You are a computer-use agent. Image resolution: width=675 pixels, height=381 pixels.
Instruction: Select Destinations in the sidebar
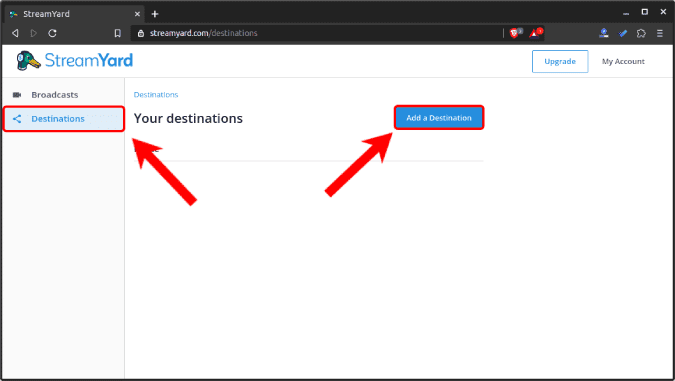(64, 119)
